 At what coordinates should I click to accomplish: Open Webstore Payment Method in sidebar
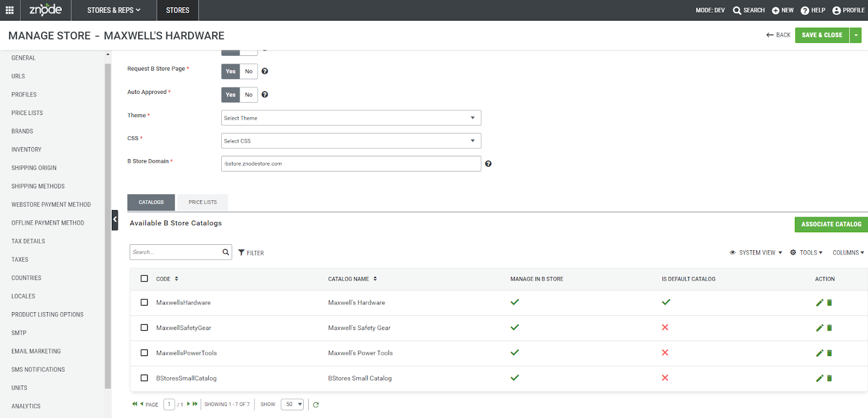coord(51,205)
